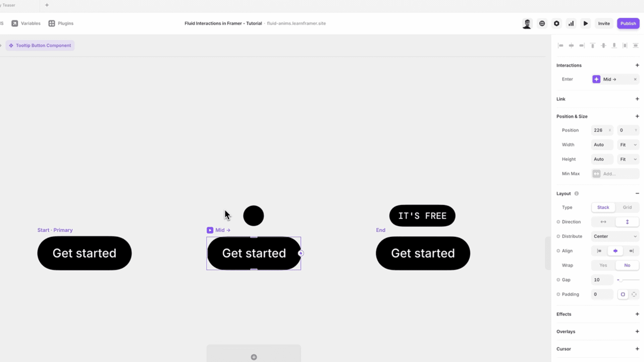The width and height of the screenshot is (644, 362).
Task: Click the globe/preview site icon
Action: pyautogui.click(x=542, y=23)
